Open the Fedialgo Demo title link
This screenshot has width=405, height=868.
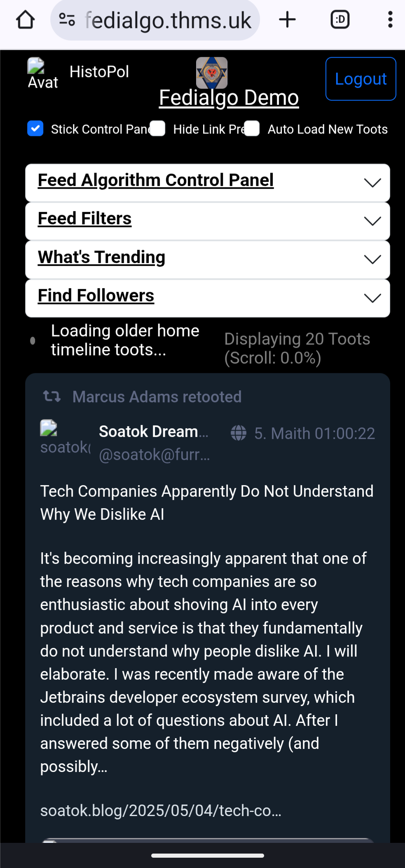(229, 98)
